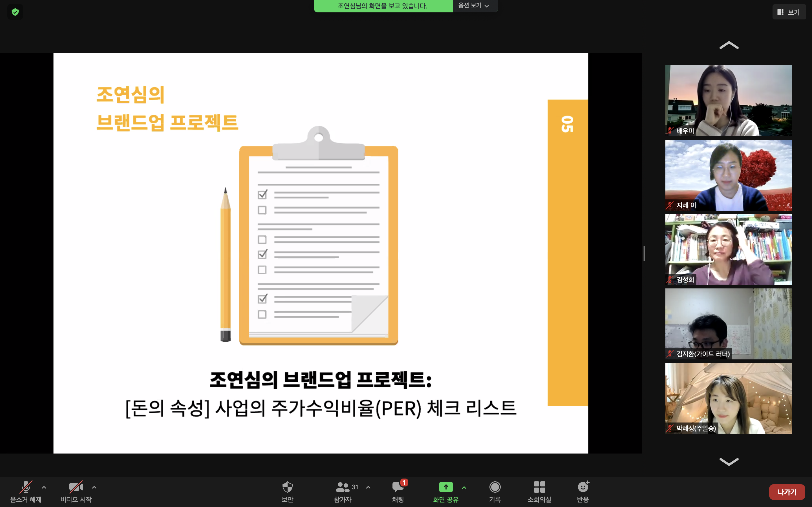
Task: Open Breakout Rooms (소회의실) icon
Action: click(539, 487)
